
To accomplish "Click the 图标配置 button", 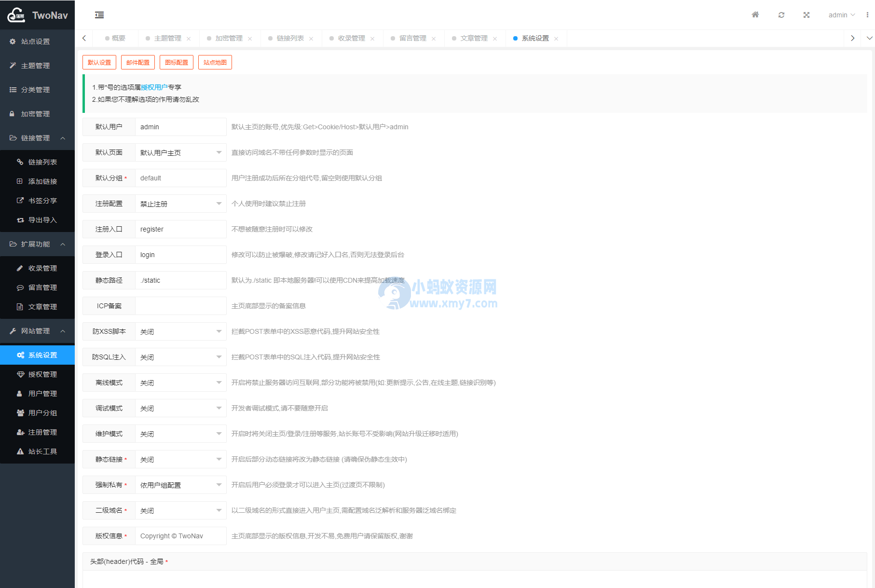I will tap(177, 62).
